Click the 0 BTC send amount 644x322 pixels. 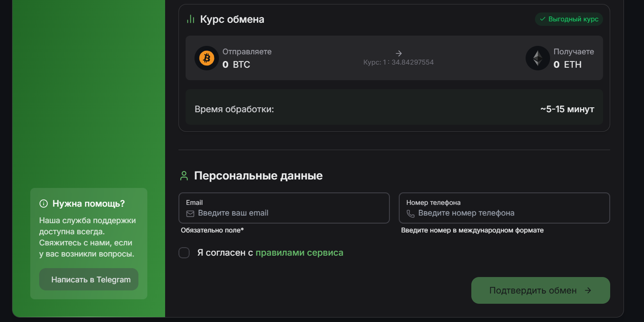point(236,65)
